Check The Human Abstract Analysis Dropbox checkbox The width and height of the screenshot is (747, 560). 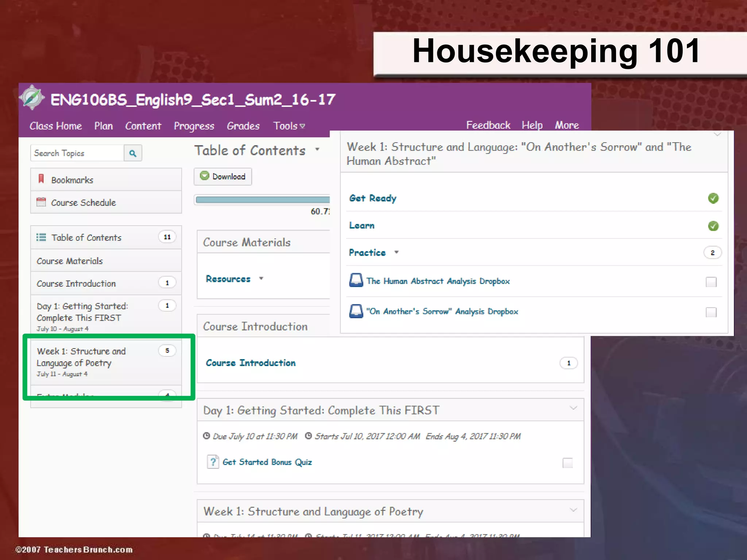tap(711, 282)
